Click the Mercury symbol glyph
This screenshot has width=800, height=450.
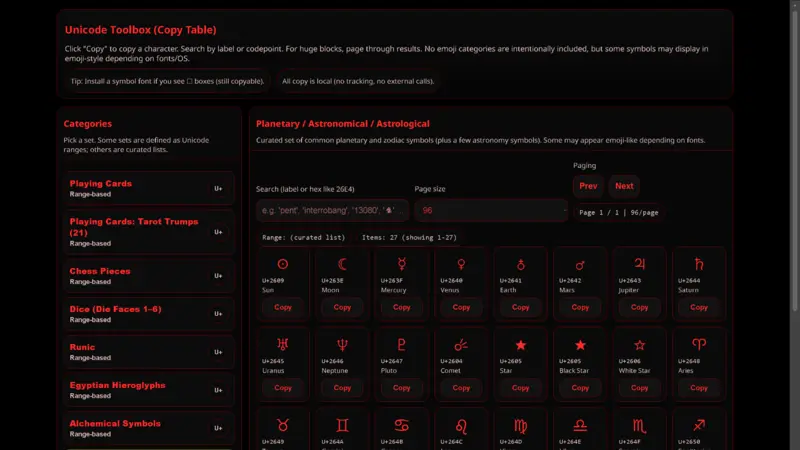tap(402, 264)
